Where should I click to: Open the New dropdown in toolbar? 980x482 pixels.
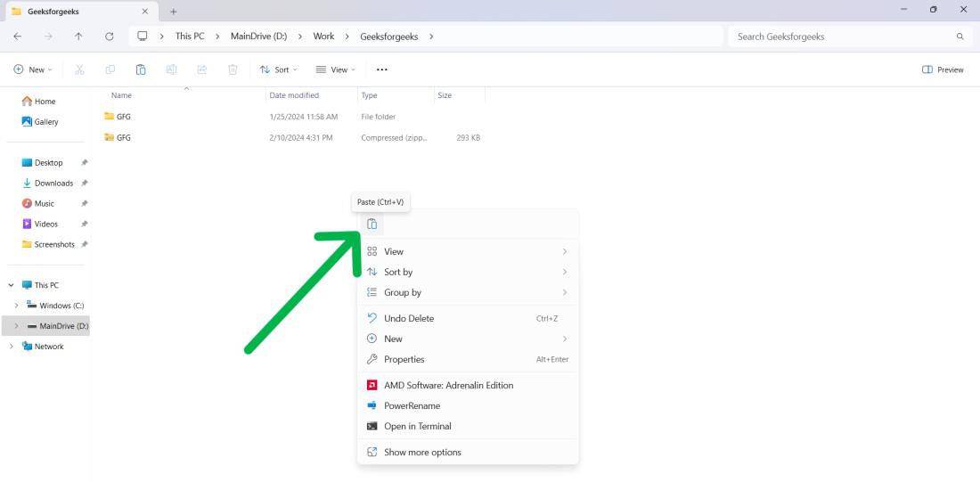tap(33, 69)
